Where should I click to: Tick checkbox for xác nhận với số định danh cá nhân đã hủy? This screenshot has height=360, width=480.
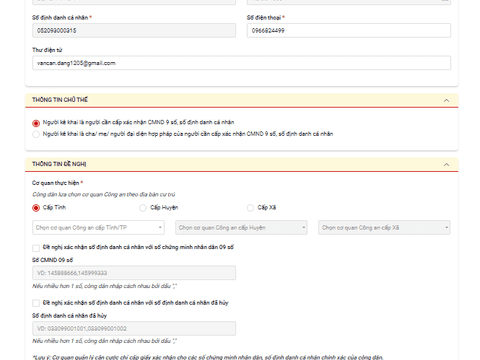(x=36, y=303)
